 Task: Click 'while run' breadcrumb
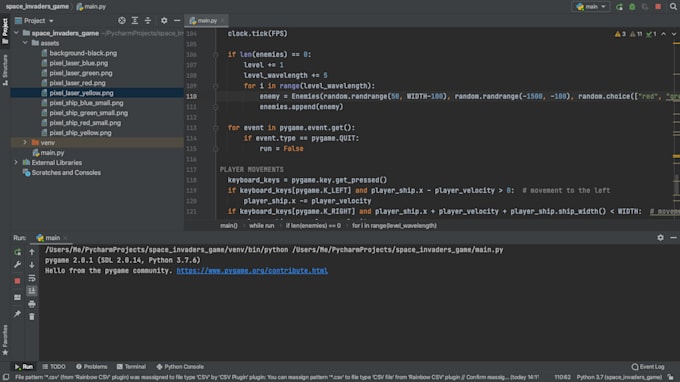pos(262,225)
